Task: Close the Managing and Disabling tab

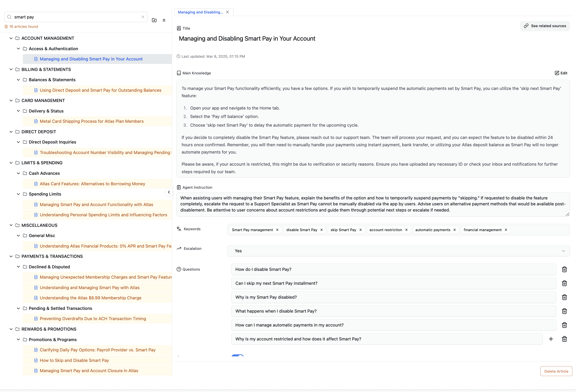Action: [228, 12]
